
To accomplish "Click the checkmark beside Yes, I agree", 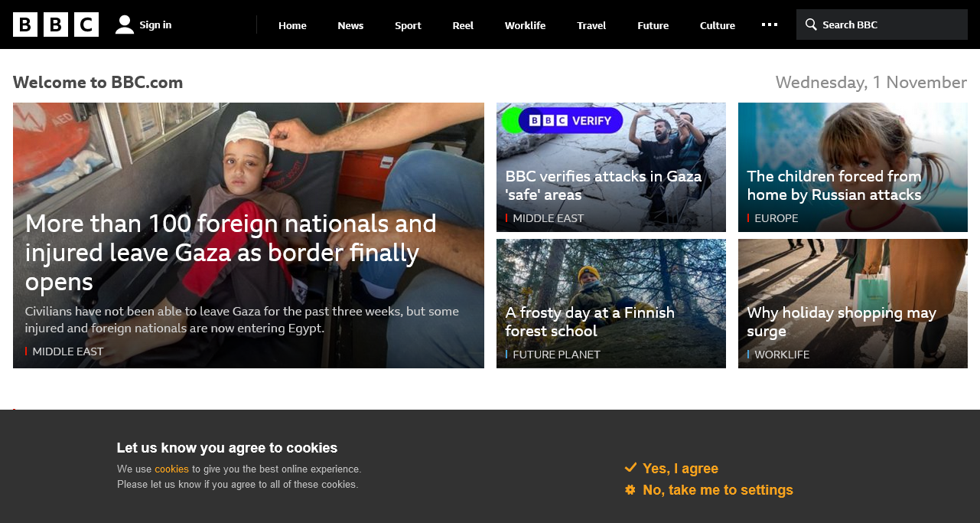I will coord(630,468).
